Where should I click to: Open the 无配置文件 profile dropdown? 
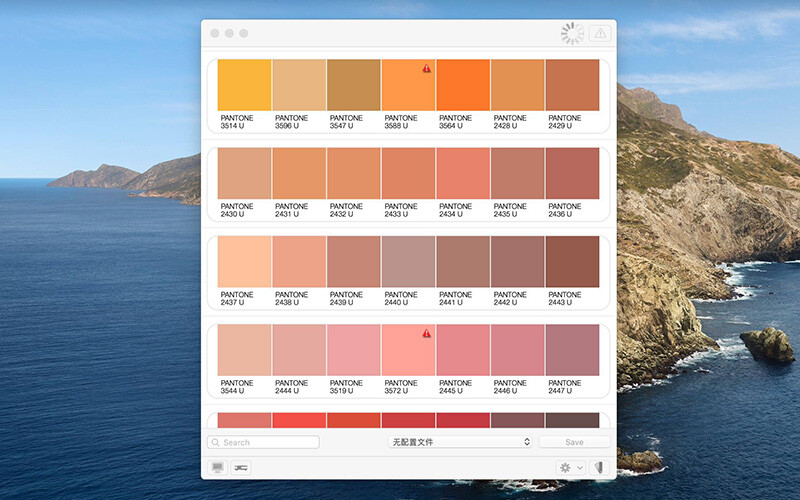click(x=460, y=442)
